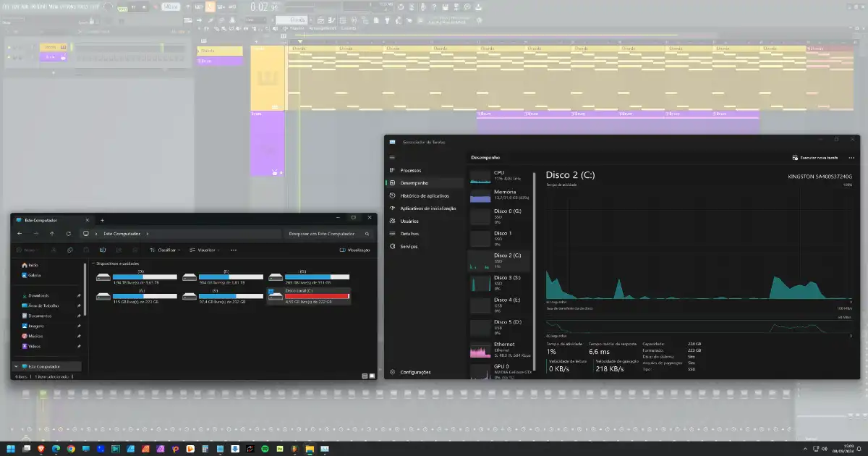This screenshot has height=456, width=868.
Task: Click the refresh icon in File Explorer
Action: coord(68,234)
